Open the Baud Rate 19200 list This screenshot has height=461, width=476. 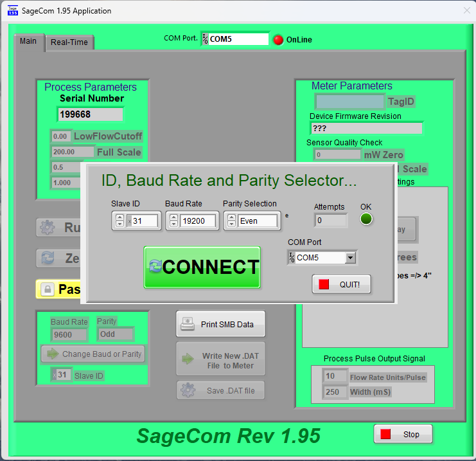click(198, 221)
